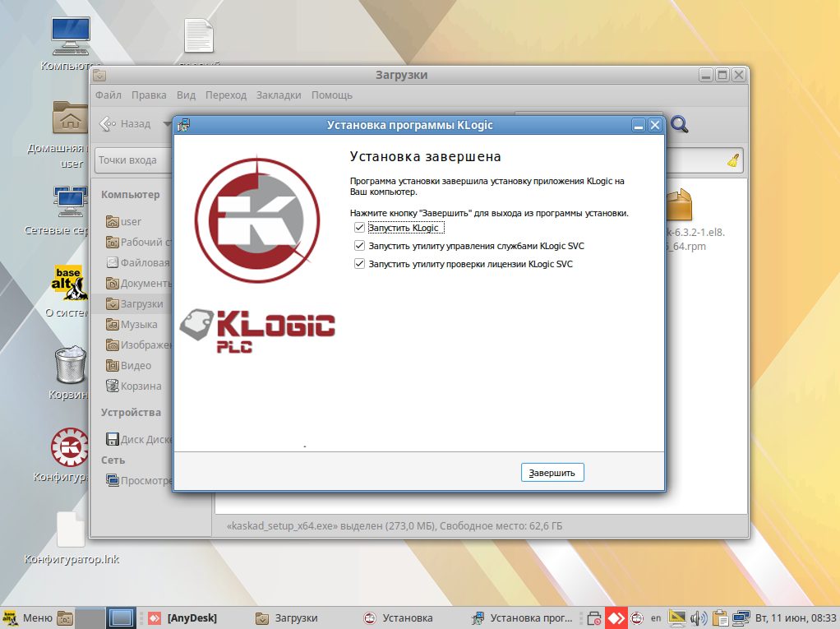The width and height of the screenshot is (840, 629).
Task: Open the Меню start button
Action: click(x=27, y=617)
